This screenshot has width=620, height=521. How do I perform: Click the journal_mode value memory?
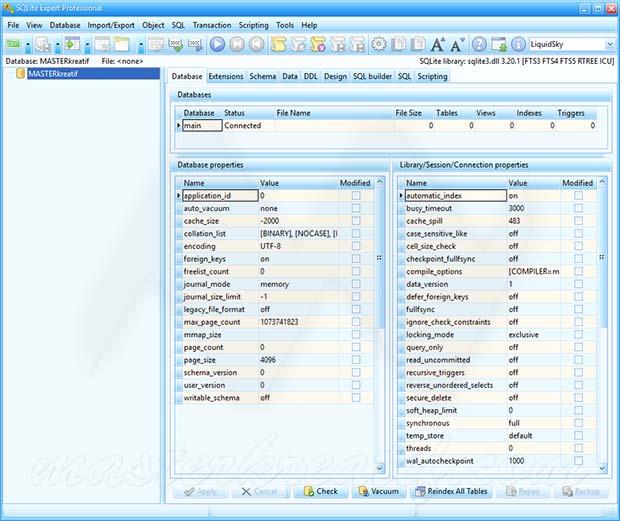click(x=274, y=284)
